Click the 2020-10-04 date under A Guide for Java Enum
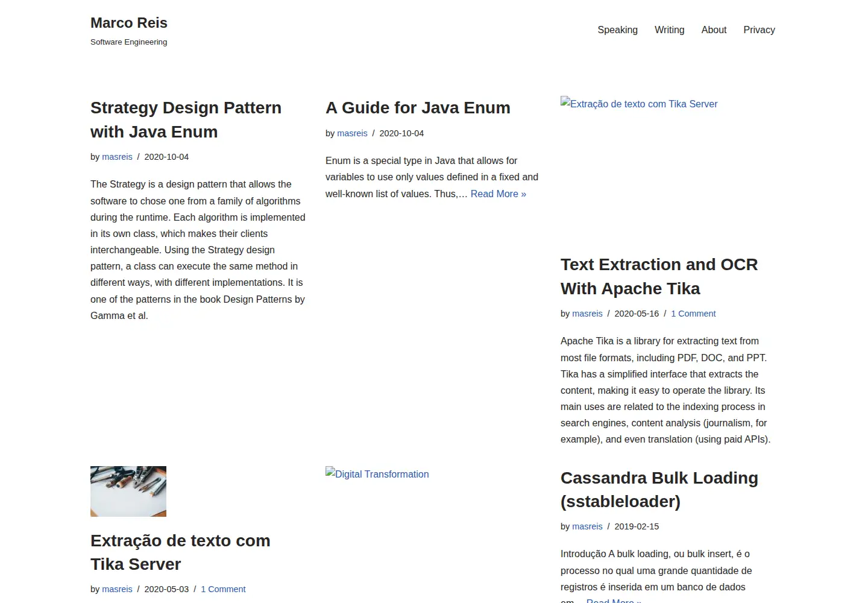The image size is (868, 603). coord(401,133)
